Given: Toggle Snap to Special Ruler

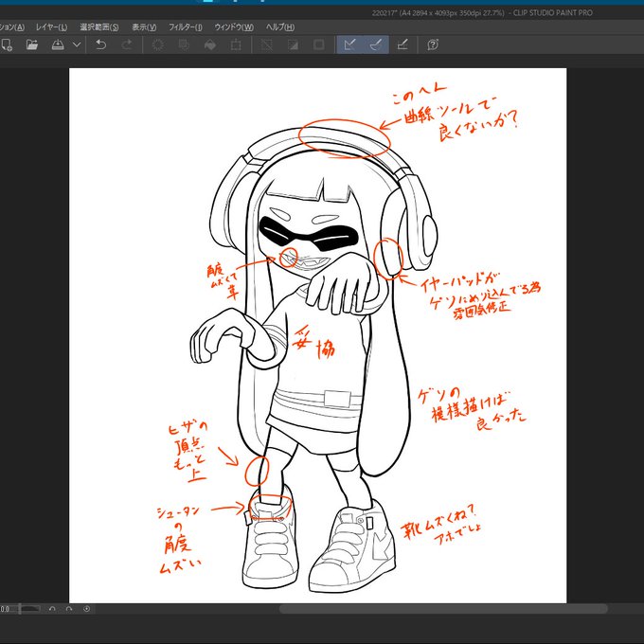Looking at the screenshot, I should tap(376, 45).
